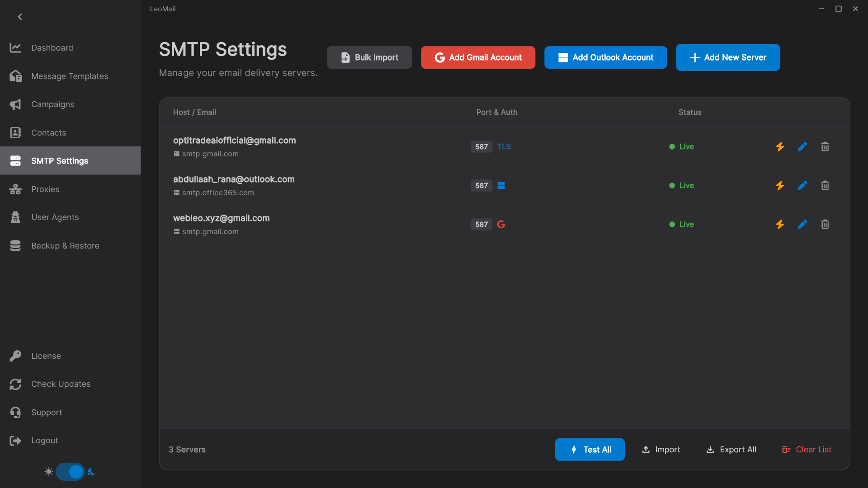
Task: Open the Proxies page
Action: (70, 189)
